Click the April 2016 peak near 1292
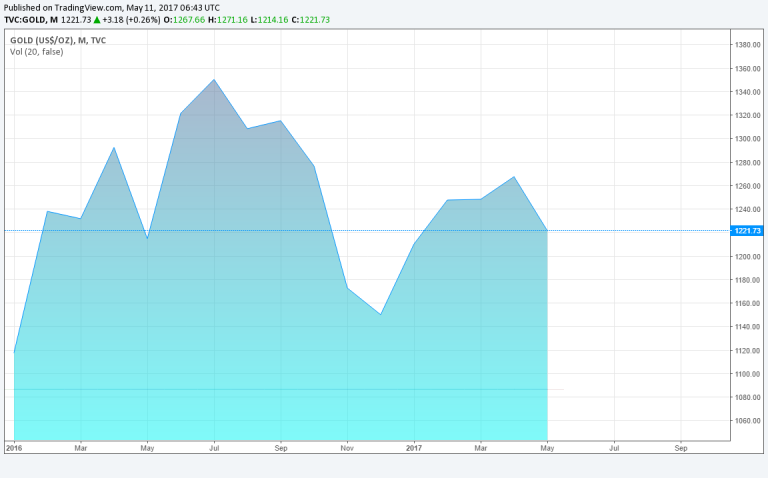The image size is (768, 478). coord(114,147)
